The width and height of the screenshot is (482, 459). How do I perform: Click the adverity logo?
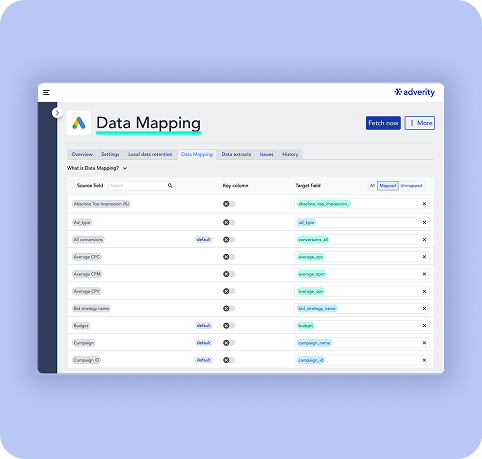pyautogui.click(x=415, y=92)
